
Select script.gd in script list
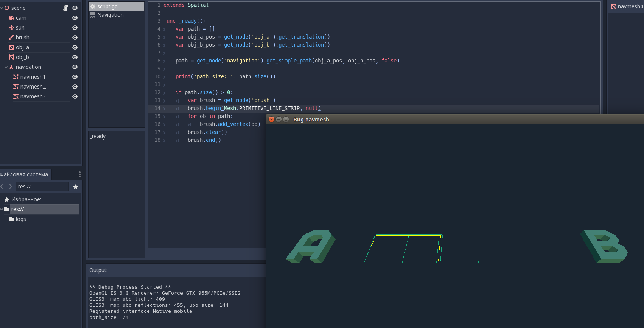(117, 6)
